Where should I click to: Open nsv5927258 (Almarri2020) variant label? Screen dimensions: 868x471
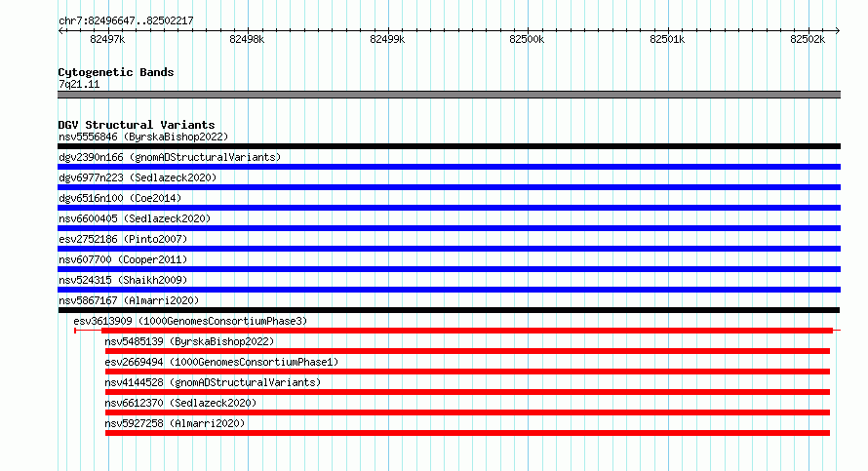(x=175, y=423)
